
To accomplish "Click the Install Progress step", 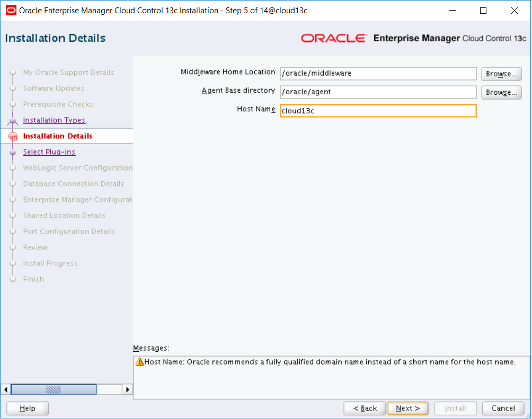I will pos(50,263).
